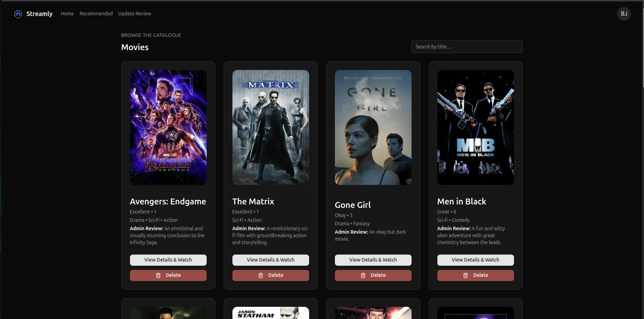Image resolution: width=644 pixels, height=319 pixels.
Task: Click the Avengers: Endgame poster image
Action: (168, 127)
